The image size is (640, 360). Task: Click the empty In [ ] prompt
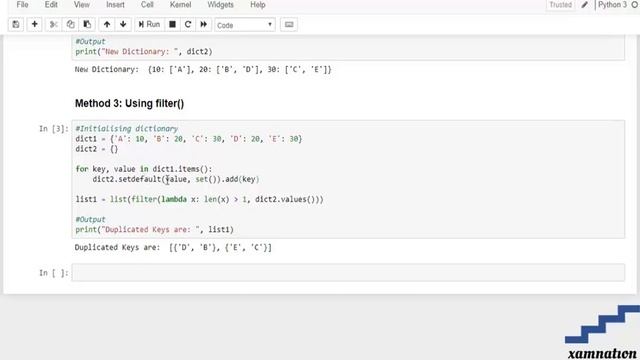53,273
